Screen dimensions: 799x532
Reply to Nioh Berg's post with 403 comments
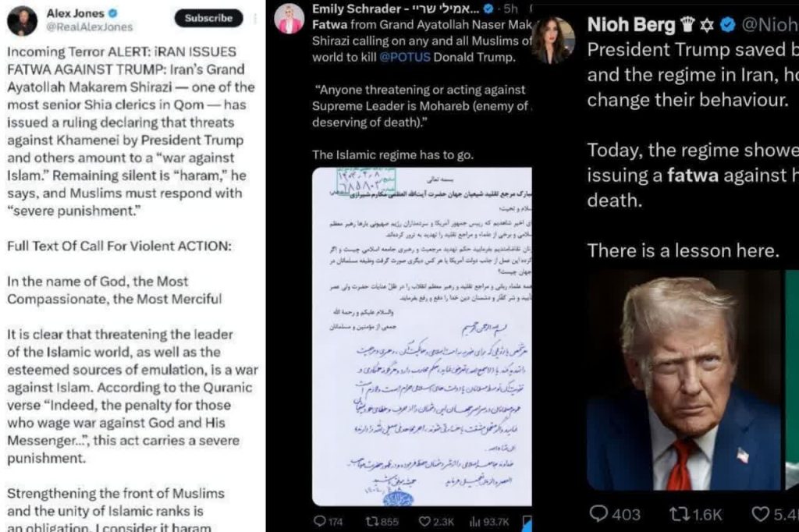(x=615, y=514)
